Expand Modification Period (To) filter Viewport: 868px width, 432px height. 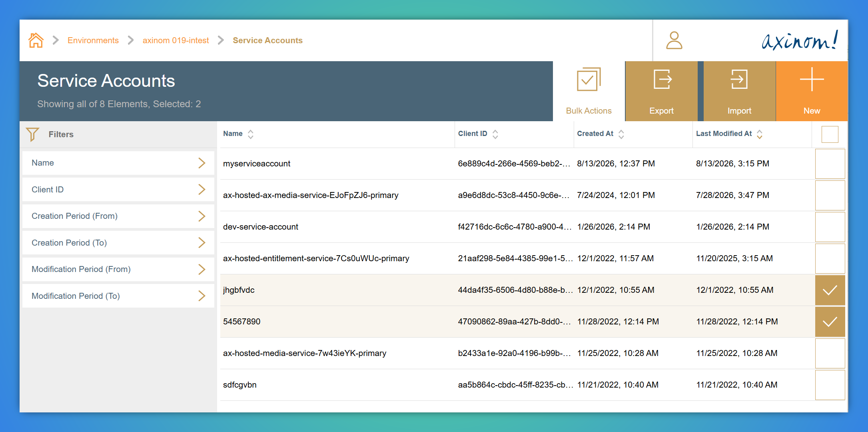pos(118,296)
